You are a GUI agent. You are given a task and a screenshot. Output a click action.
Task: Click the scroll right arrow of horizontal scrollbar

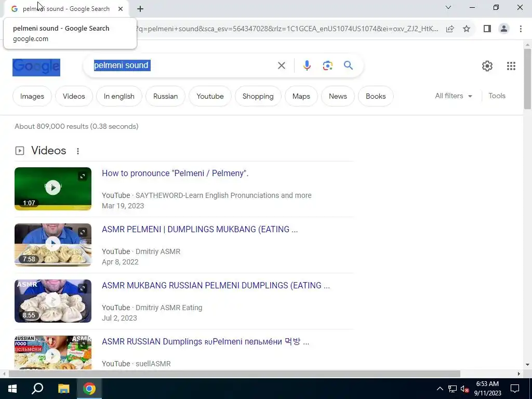519,374
